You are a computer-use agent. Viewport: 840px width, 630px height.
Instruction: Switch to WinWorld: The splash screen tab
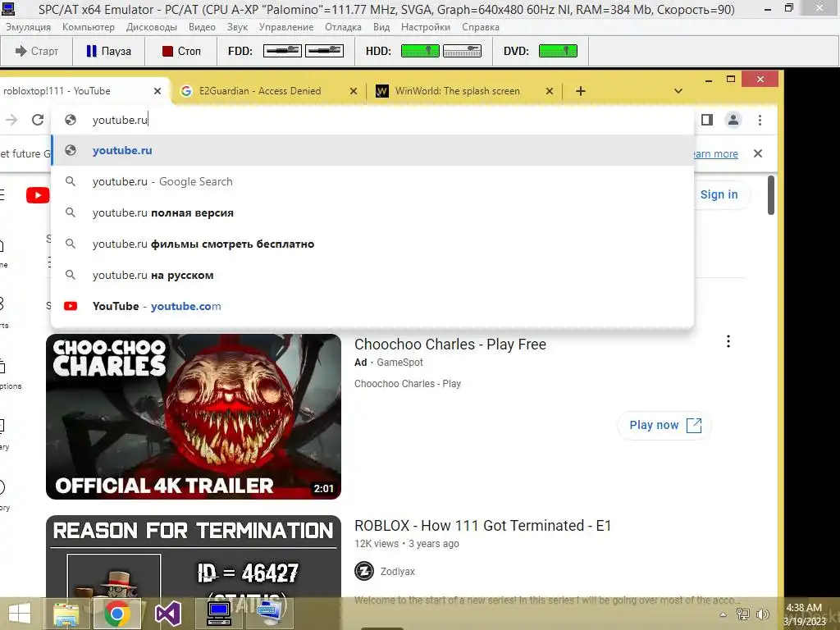tap(457, 91)
